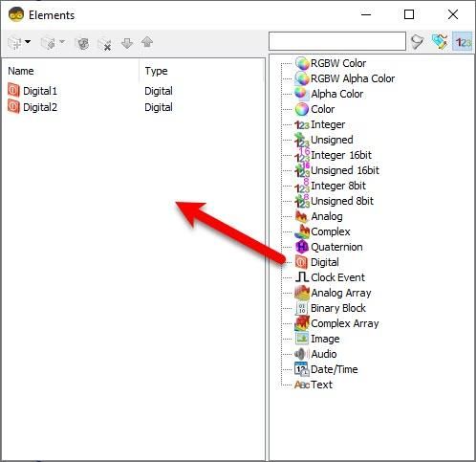Click the Quaternion type icon

(302, 247)
